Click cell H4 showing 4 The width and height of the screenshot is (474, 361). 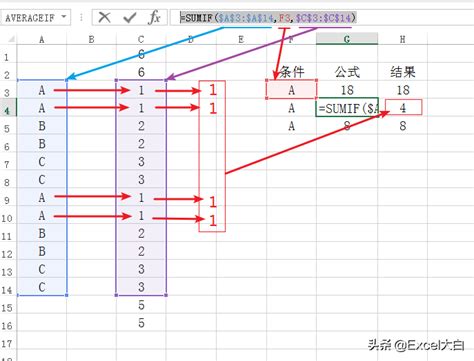coord(403,107)
